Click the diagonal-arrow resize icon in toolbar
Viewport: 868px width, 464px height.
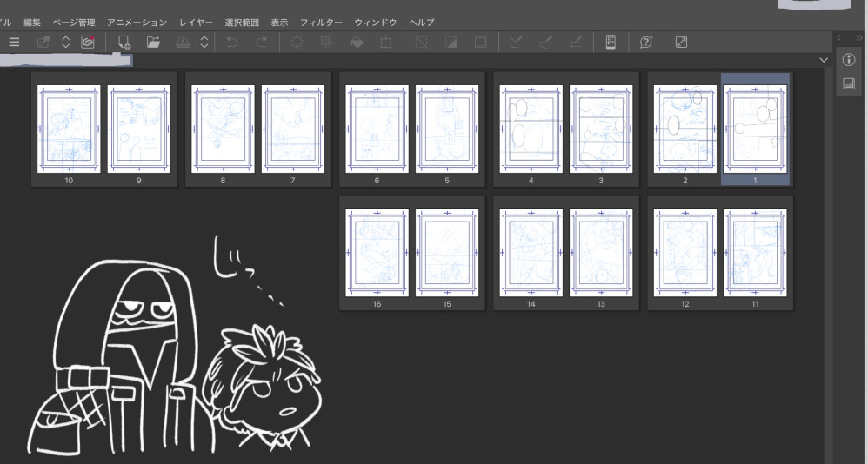click(681, 42)
